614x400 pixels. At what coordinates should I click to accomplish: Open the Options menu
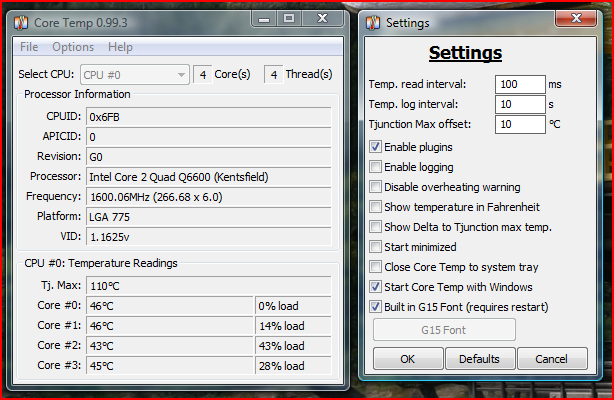coord(73,47)
